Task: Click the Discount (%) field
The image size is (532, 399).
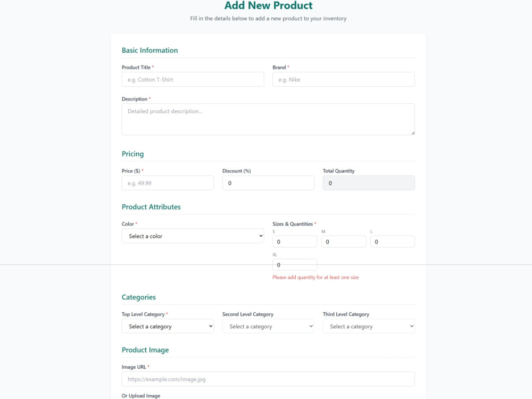Action: click(x=268, y=183)
